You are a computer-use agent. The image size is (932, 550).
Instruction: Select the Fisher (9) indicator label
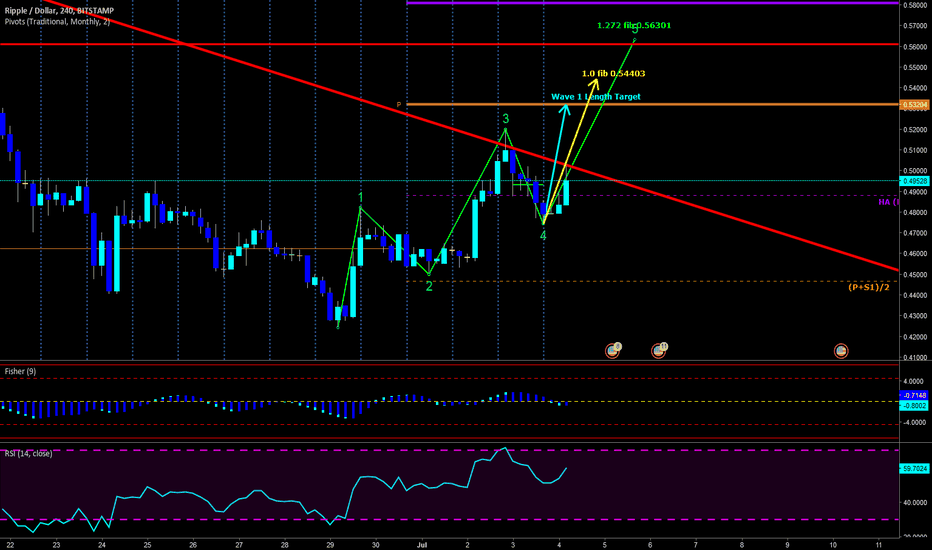(20, 371)
